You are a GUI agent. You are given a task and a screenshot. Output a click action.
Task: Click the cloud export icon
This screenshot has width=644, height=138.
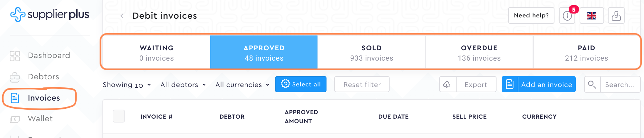(447, 84)
